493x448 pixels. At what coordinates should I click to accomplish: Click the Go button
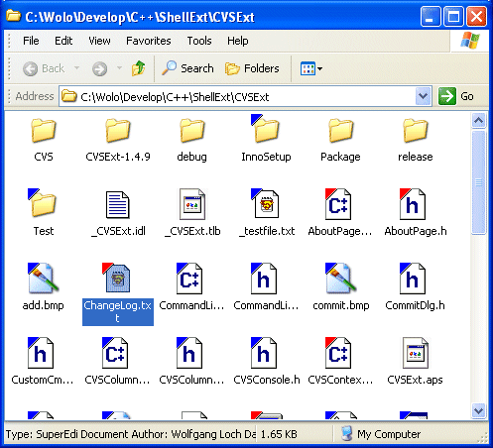point(456,96)
